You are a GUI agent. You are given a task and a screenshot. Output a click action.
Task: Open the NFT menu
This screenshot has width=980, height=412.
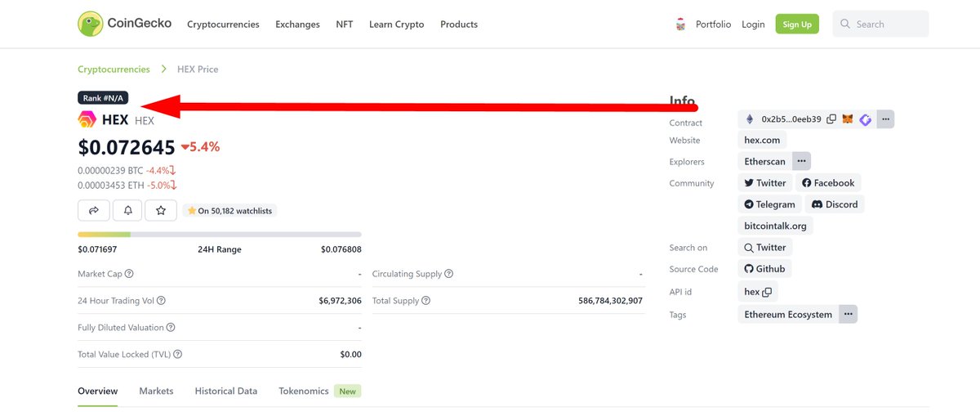[345, 25]
